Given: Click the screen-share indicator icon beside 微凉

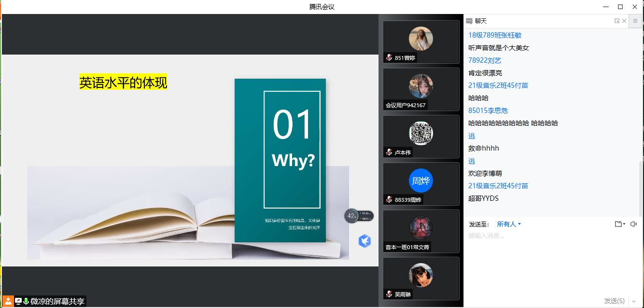Looking at the screenshot, I should (x=18, y=301).
